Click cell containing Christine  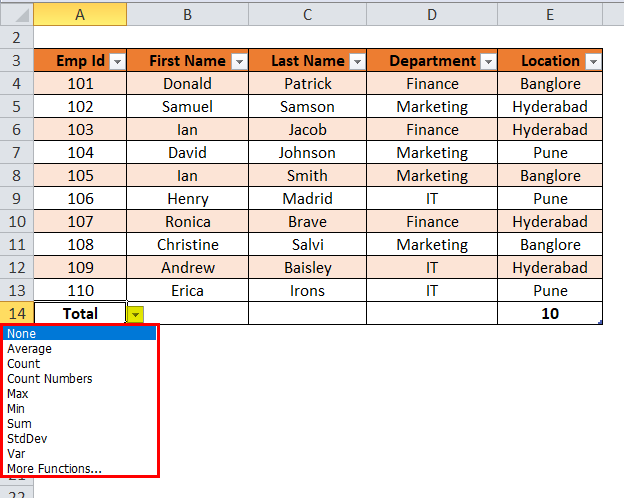[187, 245]
